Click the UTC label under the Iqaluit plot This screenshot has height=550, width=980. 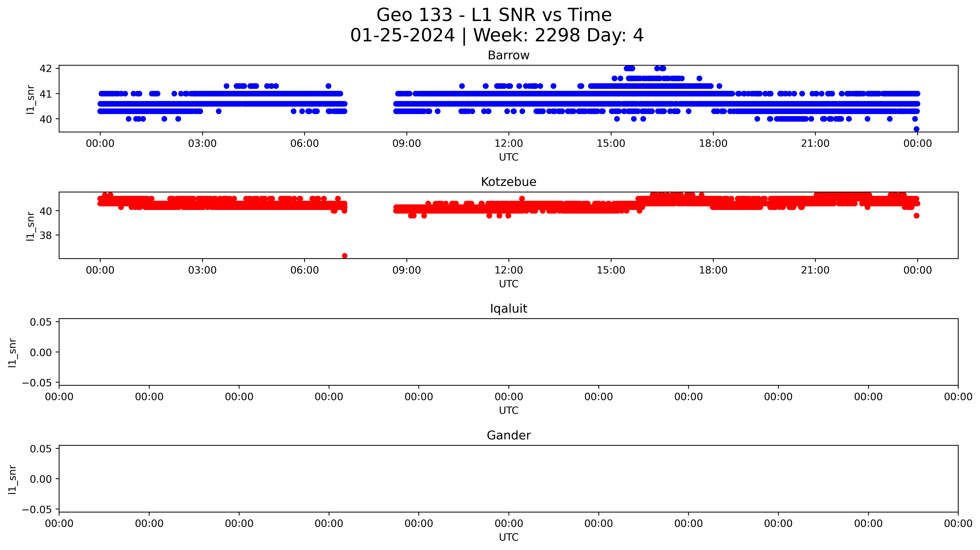(x=509, y=411)
